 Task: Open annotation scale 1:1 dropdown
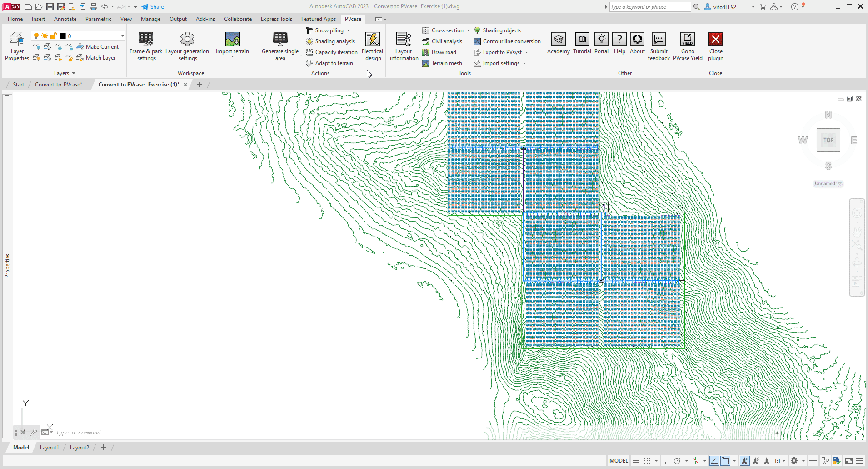(780, 461)
